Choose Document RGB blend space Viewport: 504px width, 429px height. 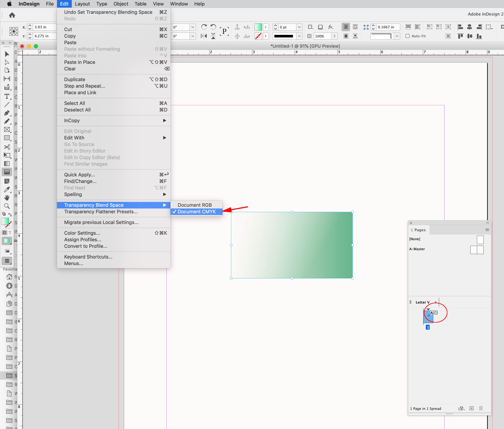tap(194, 205)
